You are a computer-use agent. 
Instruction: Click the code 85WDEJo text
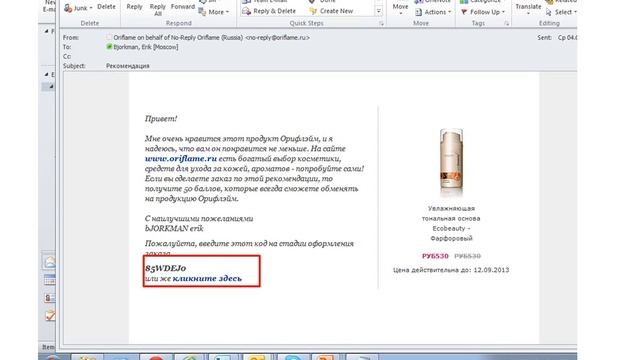coord(166,268)
